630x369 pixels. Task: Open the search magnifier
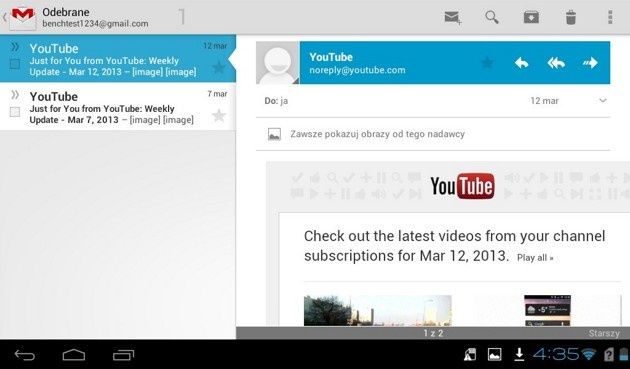(x=492, y=17)
